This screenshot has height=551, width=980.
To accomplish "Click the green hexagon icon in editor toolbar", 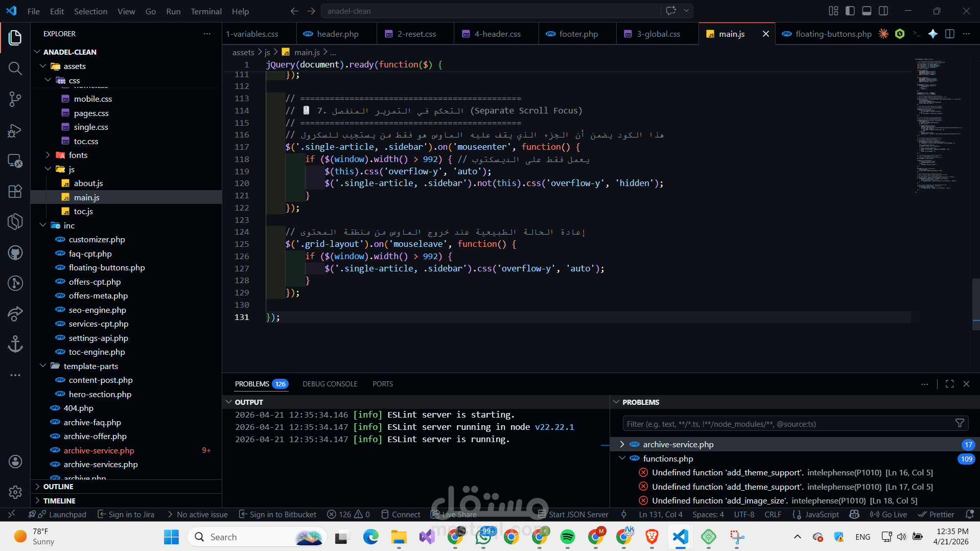I will (900, 34).
